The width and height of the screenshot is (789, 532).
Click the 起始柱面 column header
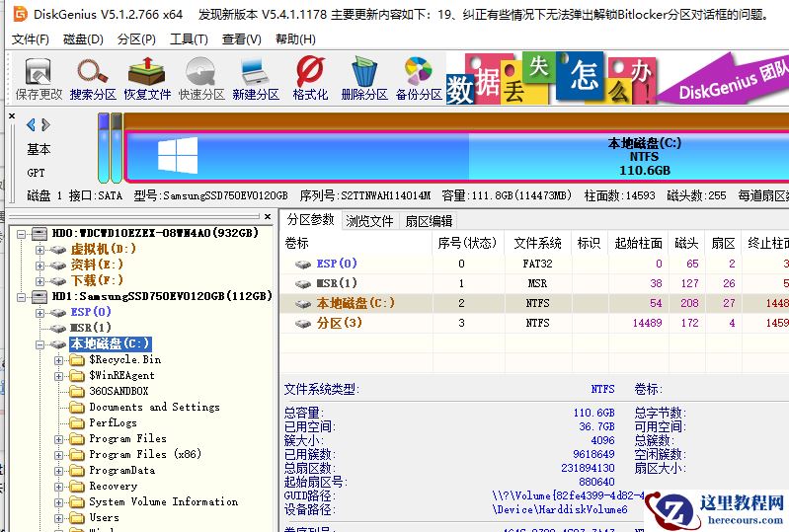(638, 244)
